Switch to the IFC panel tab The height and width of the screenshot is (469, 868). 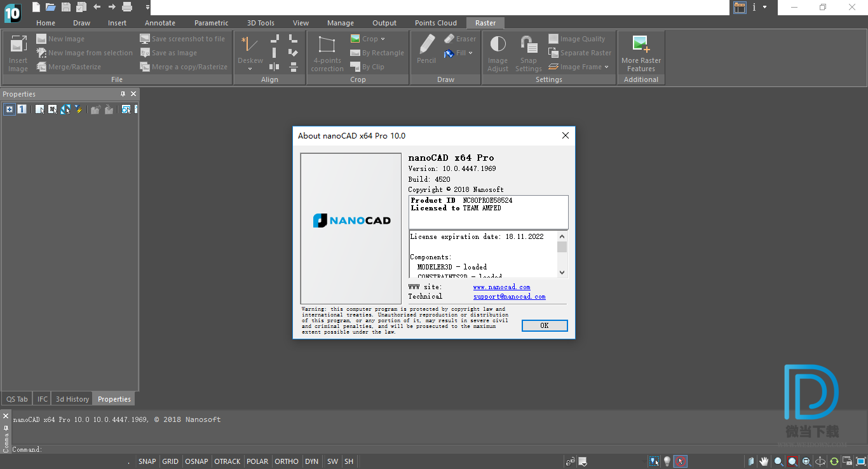[x=43, y=399]
